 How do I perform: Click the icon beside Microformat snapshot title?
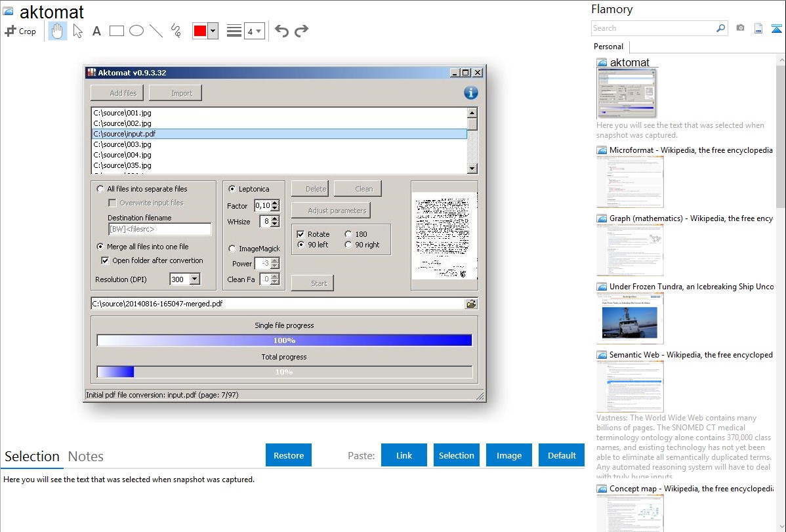(x=602, y=150)
